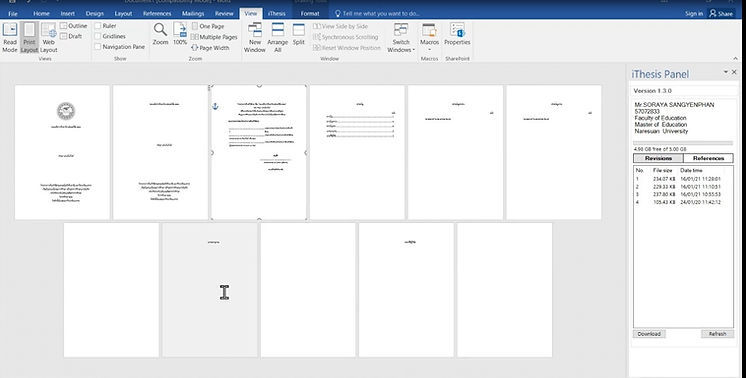Click the File size column header

(x=662, y=170)
